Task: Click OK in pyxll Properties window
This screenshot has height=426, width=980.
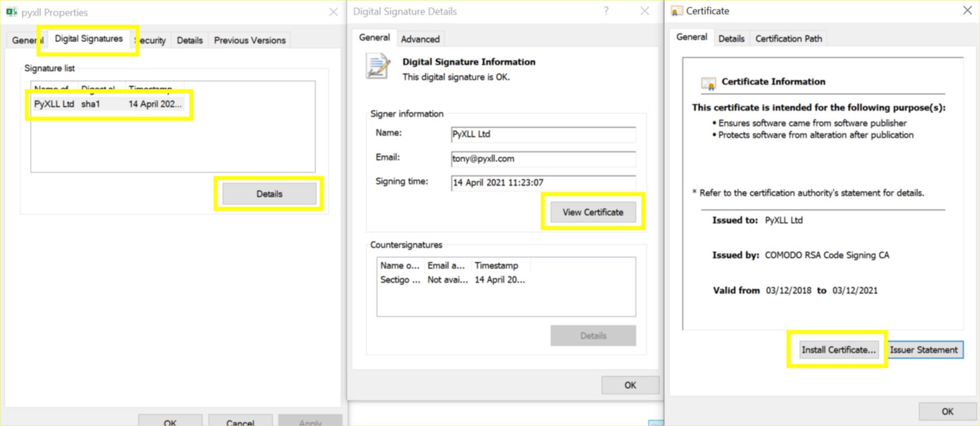Action: click(170, 421)
